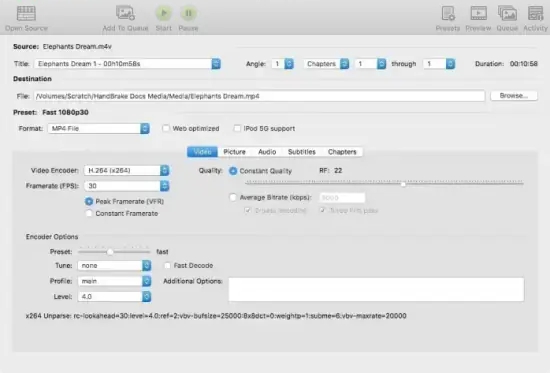Enable Web optimized checkbox
Viewport: 550px width, 373px height.
(x=166, y=128)
